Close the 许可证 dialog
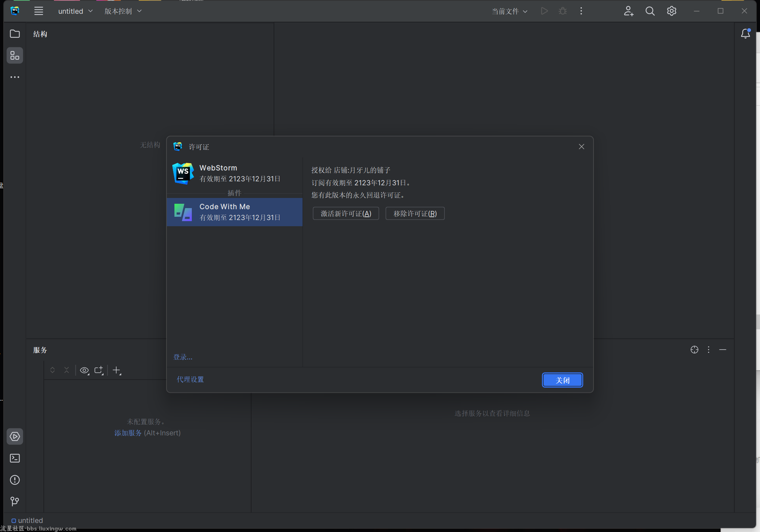Image resolution: width=760 pixels, height=532 pixels. pyautogui.click(x=582, y=147)
